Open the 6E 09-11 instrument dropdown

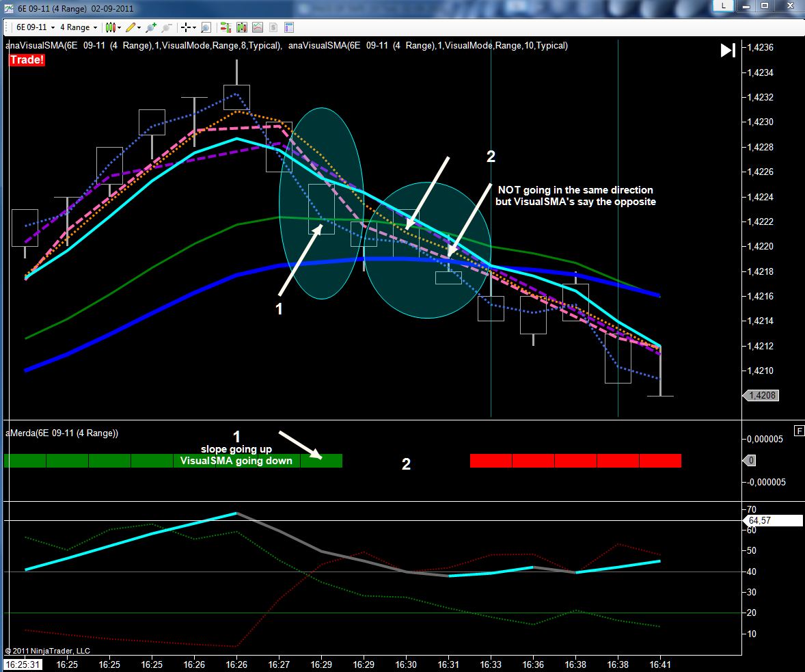35,27
